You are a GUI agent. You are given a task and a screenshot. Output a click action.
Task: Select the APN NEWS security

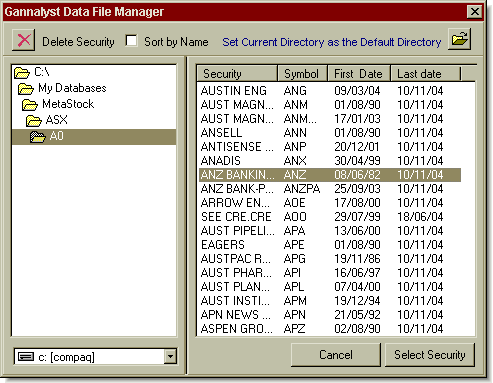(330, 315)
